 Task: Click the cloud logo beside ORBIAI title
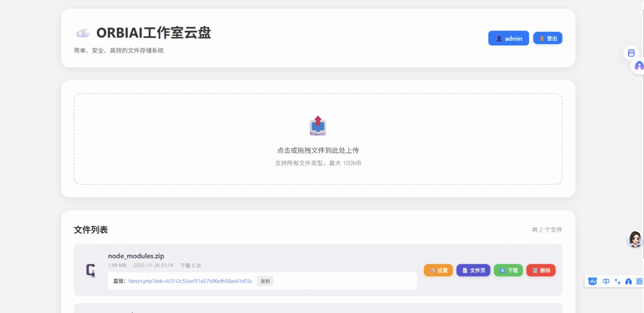coord(83,33)
